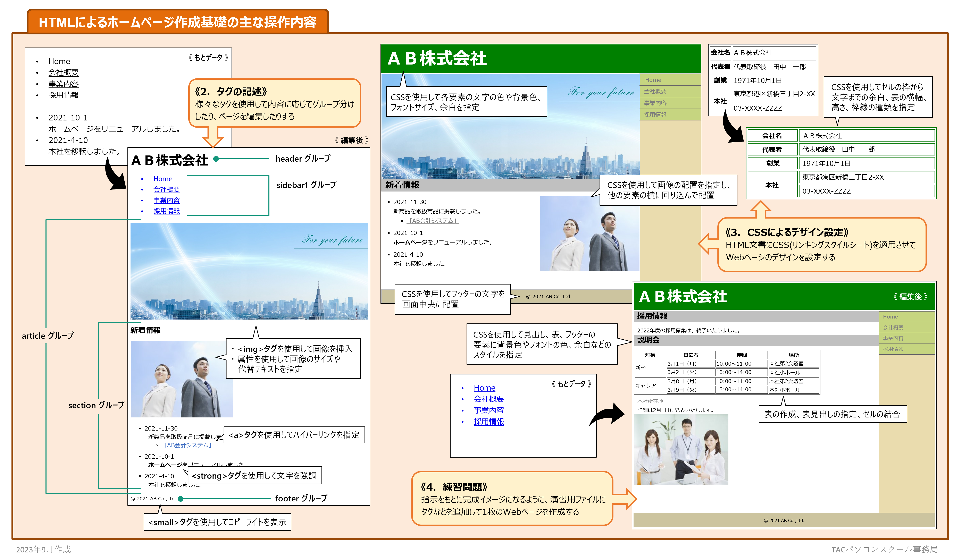Open 事業内容 link in edited sidebar group
The height and width of the screenshot is (560, 962).
point(166,200)
